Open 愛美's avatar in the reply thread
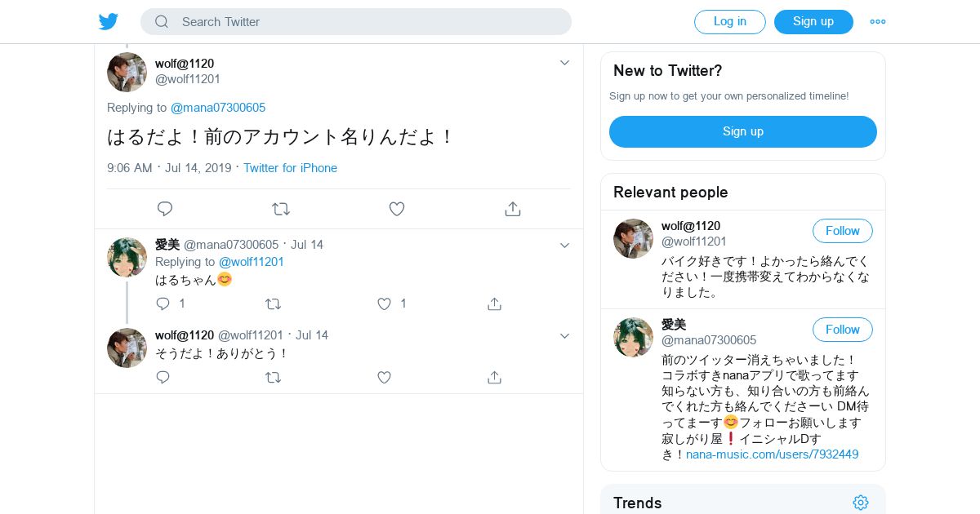Screen dimensions: 980x514 tap(127, 258)
